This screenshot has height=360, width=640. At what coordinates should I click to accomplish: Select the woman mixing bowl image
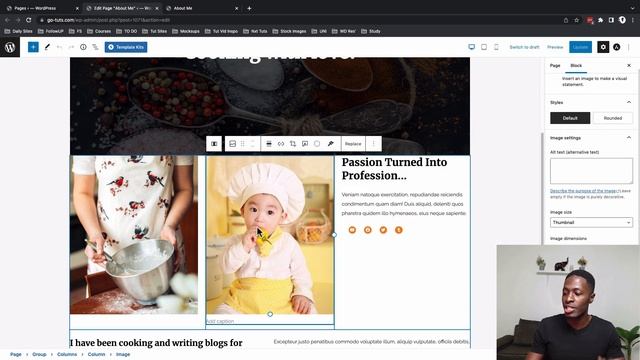tap(134, 235)
